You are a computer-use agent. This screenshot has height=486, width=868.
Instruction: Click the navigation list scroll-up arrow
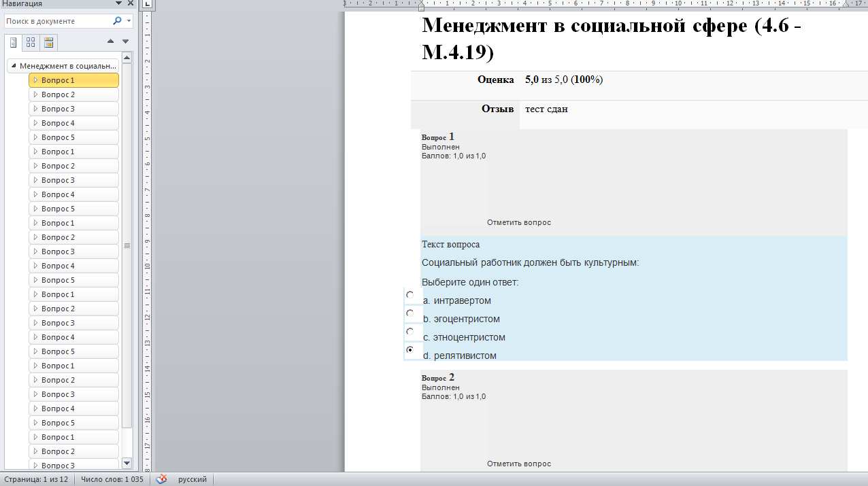(x=127, y=58)
